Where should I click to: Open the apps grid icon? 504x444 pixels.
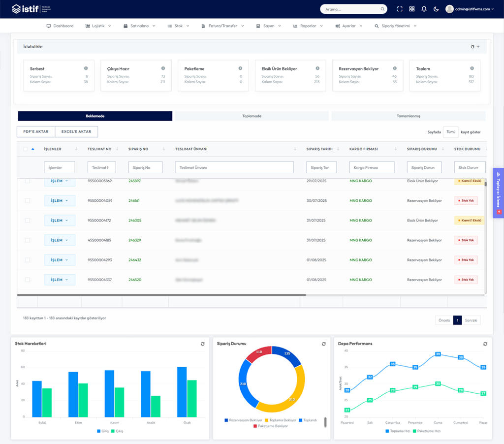pos(412,9)
